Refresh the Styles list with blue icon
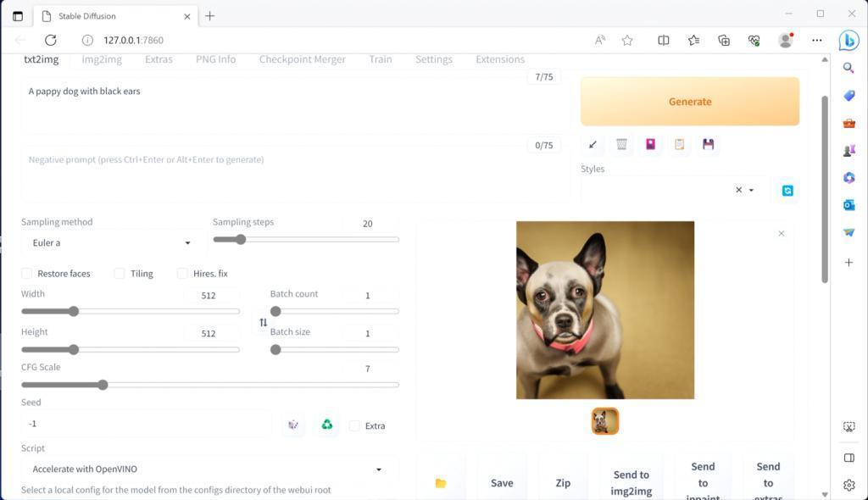Viewport: 868px width, 500px height. pyautogui.click(x=787, y=191)
